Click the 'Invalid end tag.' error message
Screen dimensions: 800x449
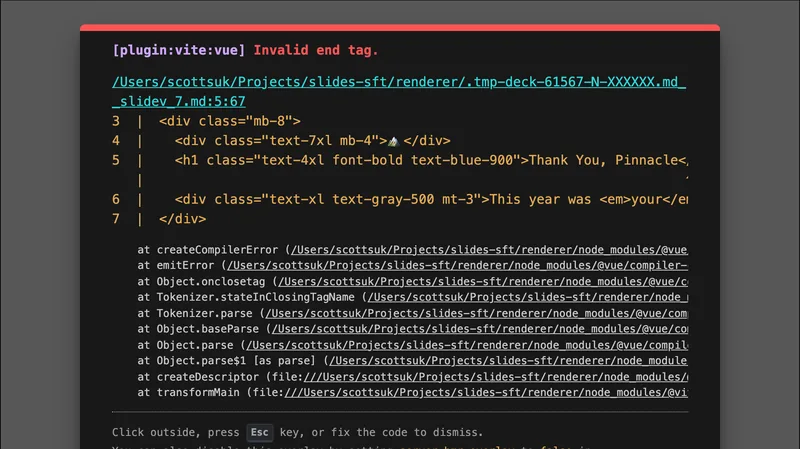[x=316, y=50]
